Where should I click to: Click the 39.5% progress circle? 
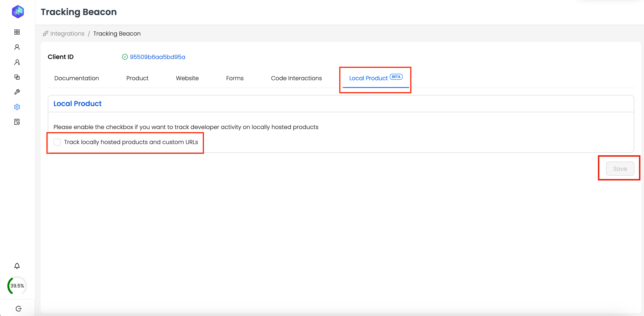point(17,286)
